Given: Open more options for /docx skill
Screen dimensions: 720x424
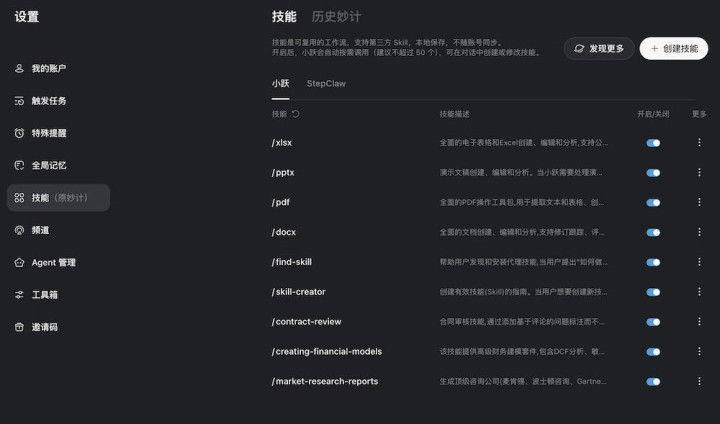Looking at the screenshot, I should pyautogui.click(x=699, y=232).
